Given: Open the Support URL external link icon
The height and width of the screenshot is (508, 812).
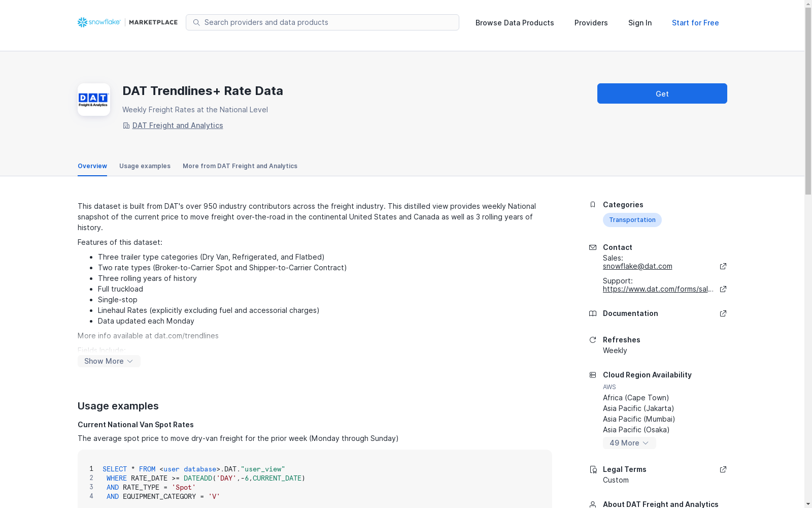Looking at the screenshot, I should click(x=723, y=289).
